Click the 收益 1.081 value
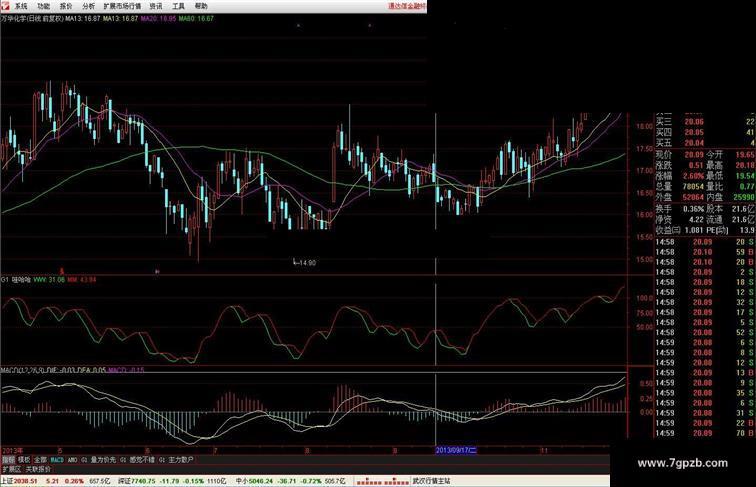Image resolution: width=756 pixels, height=487 pixels. pos(694,230)
